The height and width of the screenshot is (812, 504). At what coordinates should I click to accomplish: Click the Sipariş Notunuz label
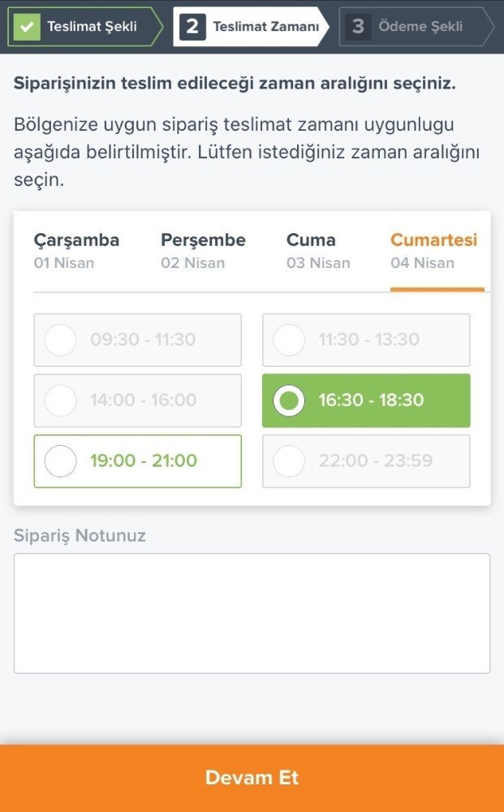pyautogui.click(x=80, y=535)
